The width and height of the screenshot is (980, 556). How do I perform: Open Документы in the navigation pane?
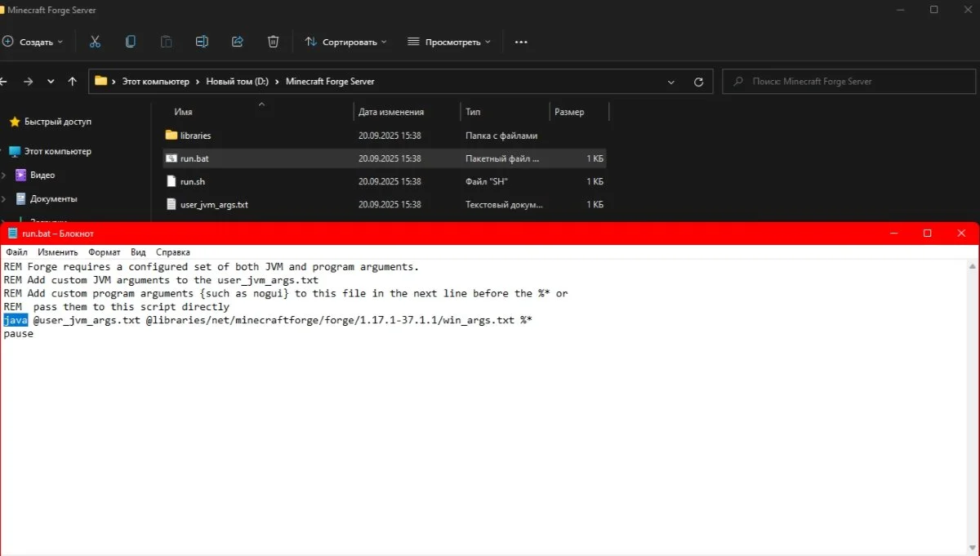54,198
